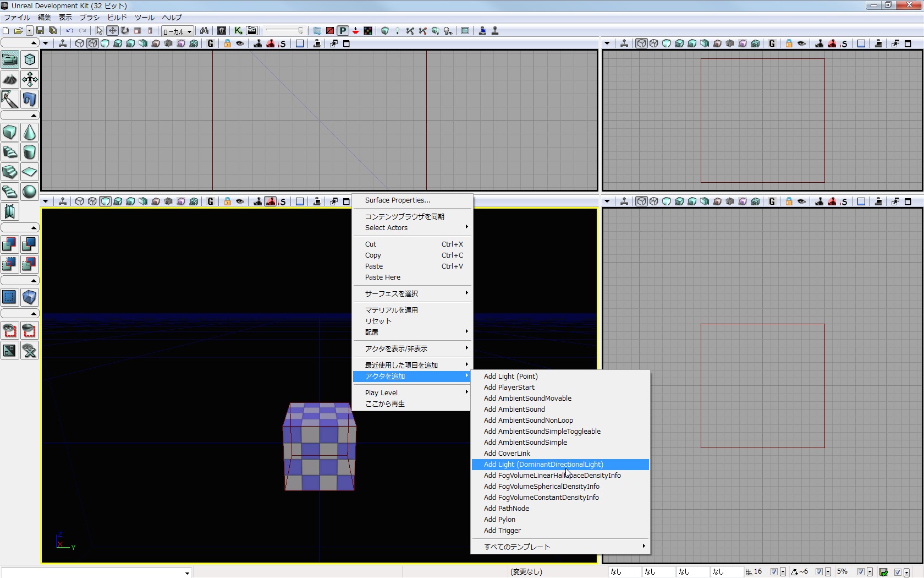Image resolution: width=924 pixels, height=578 pixels.
Task: Select the Camera mode tool
Action: [10, 59]
